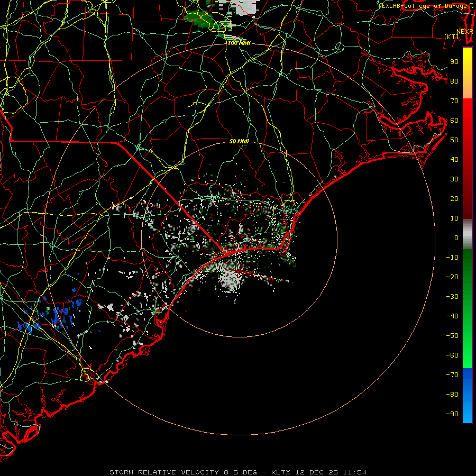This screenshot has width=476, height=476.
Task: Select the -30 value on velocity scale
Action: click(452, 297)
